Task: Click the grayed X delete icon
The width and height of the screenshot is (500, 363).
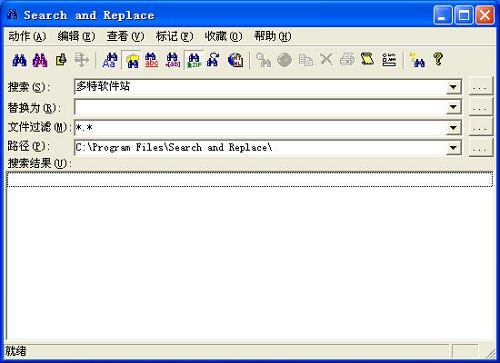Action: pos(326,60)
